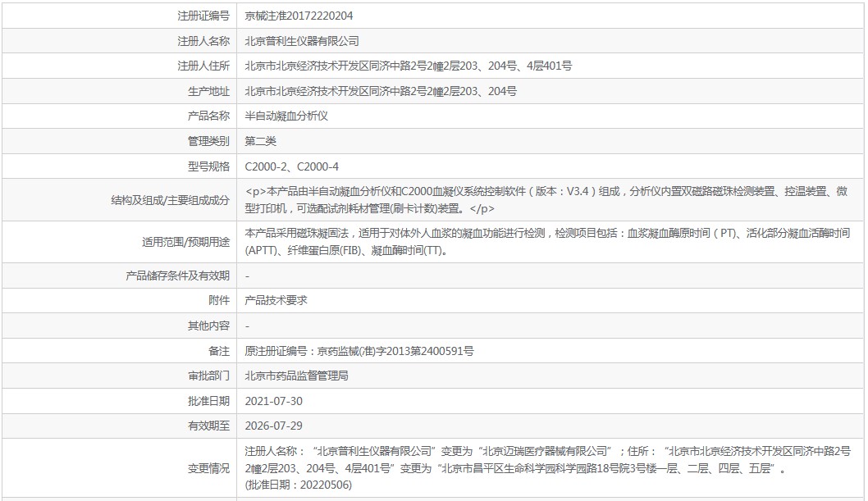
Task: Select approval department 北京市药品监督管理局
Action: (297, 376)
